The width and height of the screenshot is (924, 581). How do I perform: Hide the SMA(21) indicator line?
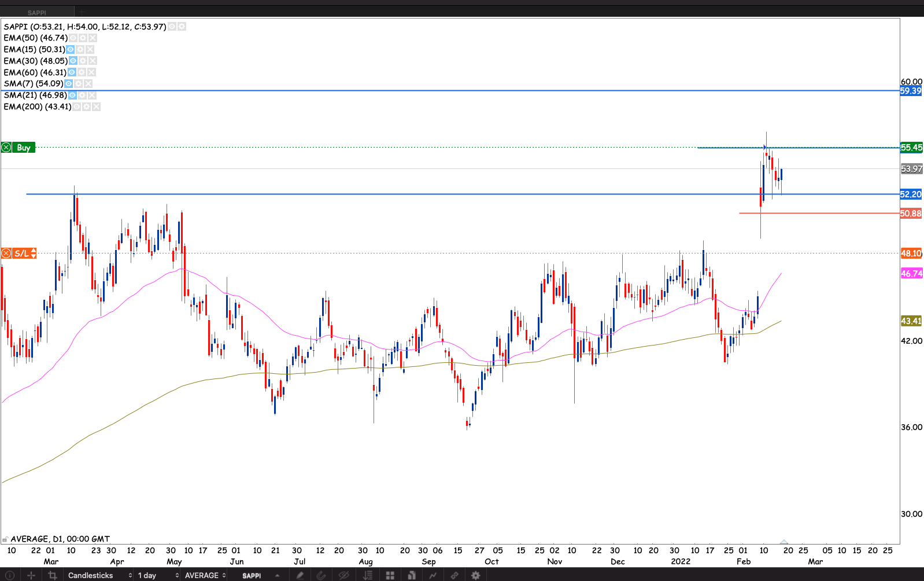[x=73, y=95]
